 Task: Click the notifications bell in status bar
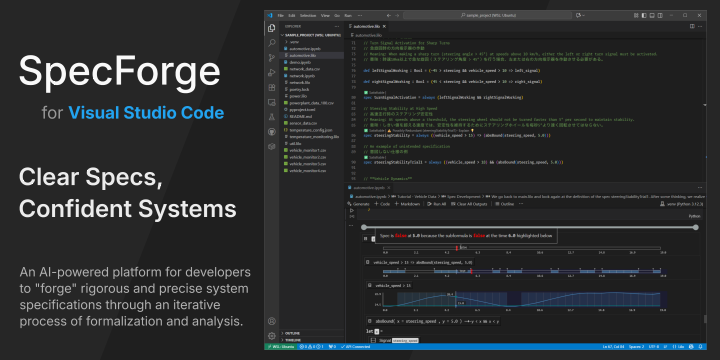coord(700,346)
